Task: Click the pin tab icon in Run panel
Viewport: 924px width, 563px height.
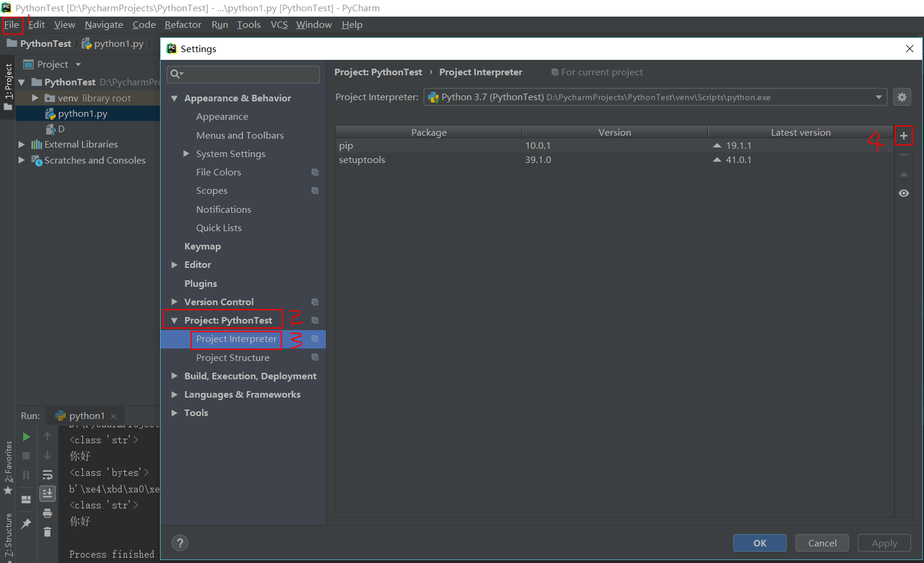Action: (26, 524)
